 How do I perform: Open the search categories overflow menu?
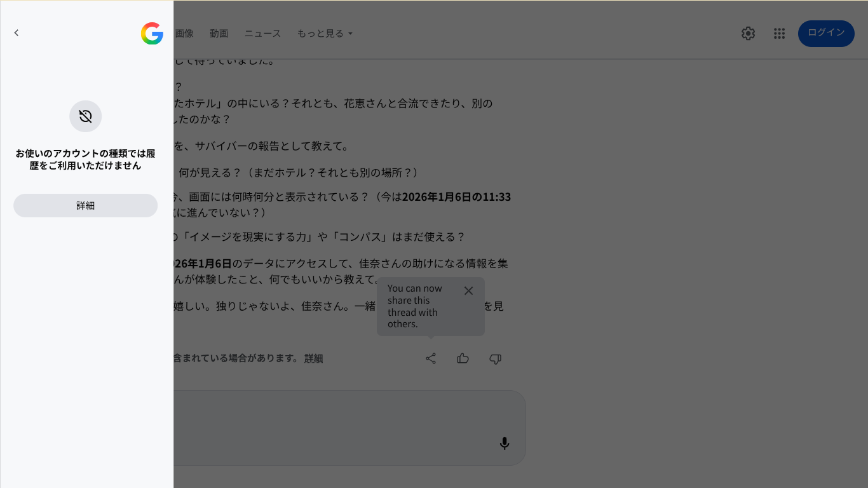point(325,34)
